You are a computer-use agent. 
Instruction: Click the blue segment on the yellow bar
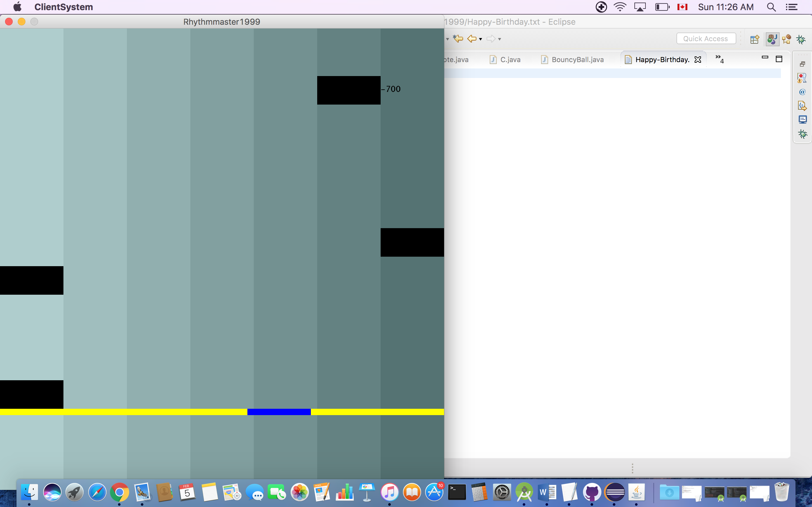(279, 412)
